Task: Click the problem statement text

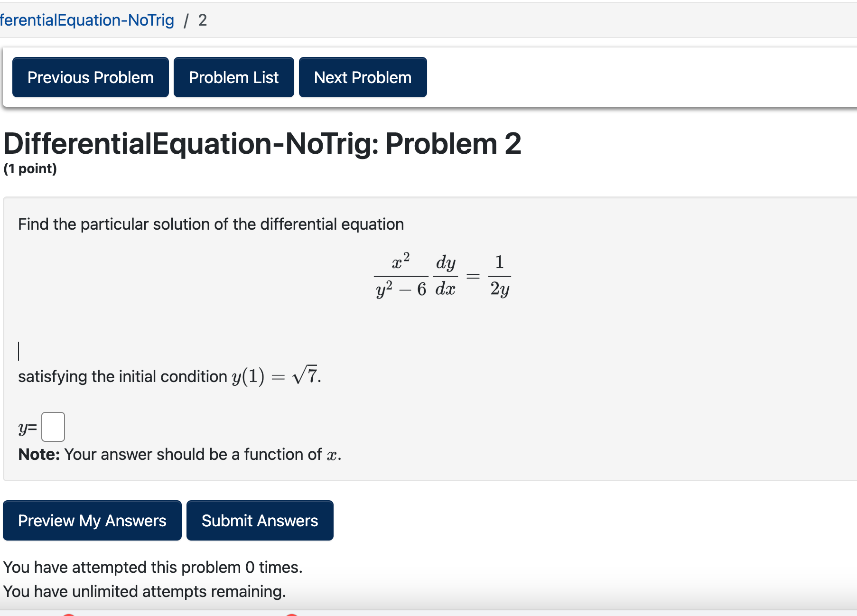Action: coord(211,224)
